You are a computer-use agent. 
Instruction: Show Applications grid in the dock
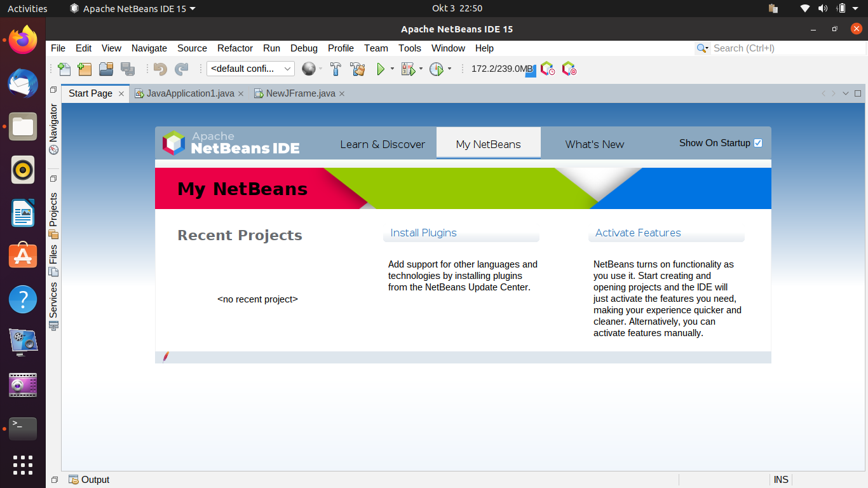point(23,465)
